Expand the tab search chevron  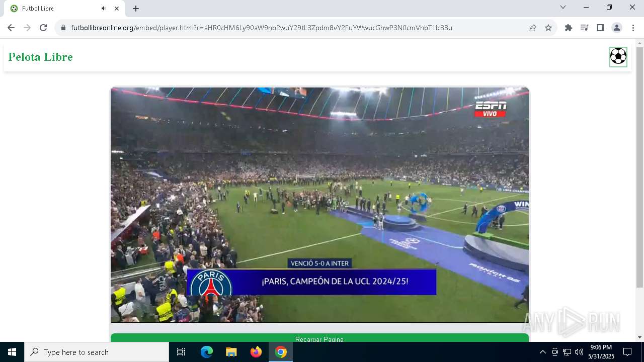(x=563, y=8)
